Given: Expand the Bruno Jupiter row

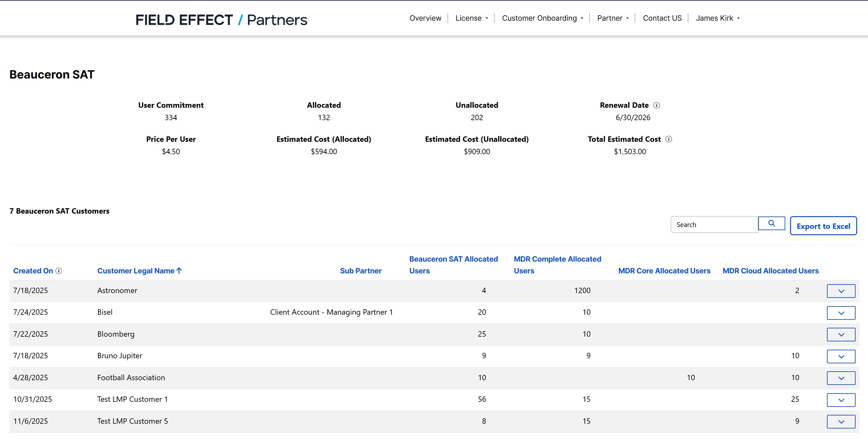Looking at the screenshot, I should (x=841, y=356).
